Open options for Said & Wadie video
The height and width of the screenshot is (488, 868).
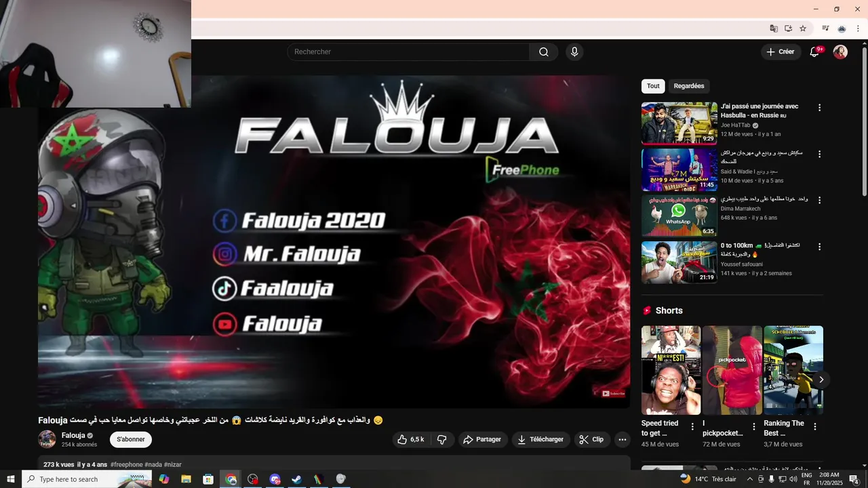819,154
